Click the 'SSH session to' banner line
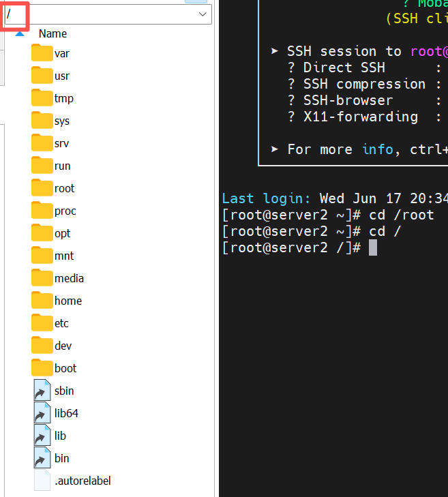 tap(359, 51)
